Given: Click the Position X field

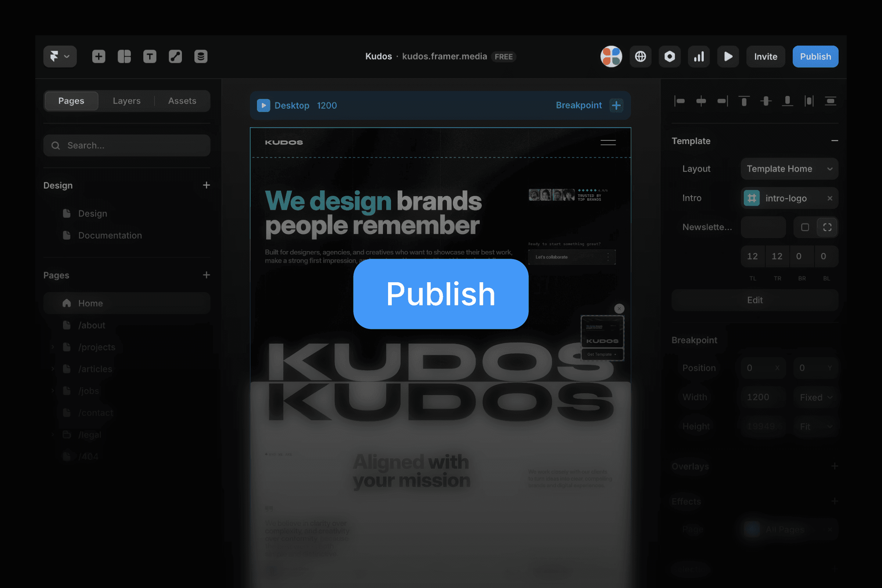Looking at the screenshot, I should (x=763, y=368).
